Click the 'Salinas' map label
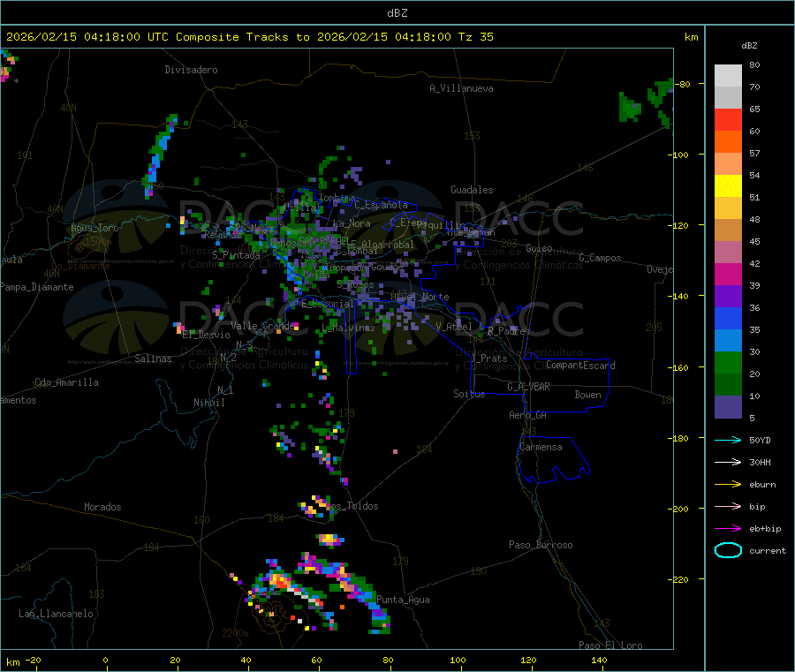Viewport: 795px width, 672px height. 153,359
